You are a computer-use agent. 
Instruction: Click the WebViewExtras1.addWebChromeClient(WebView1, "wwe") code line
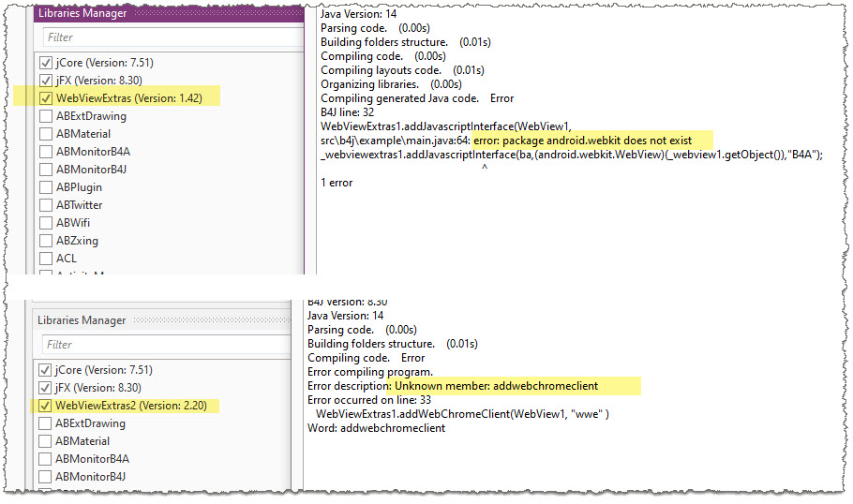point(462,414)
